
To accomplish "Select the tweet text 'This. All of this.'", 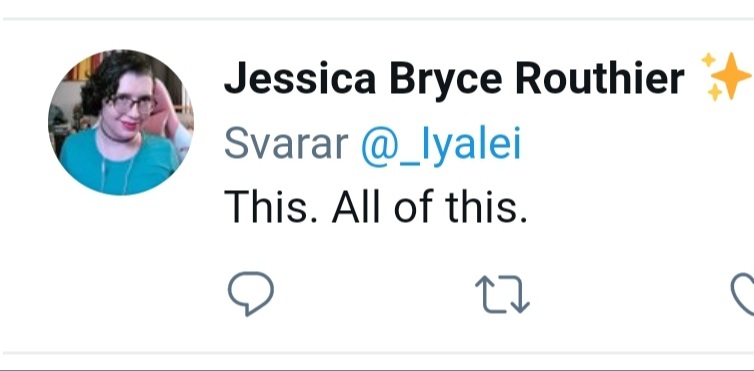I will [x=376, y=207].
